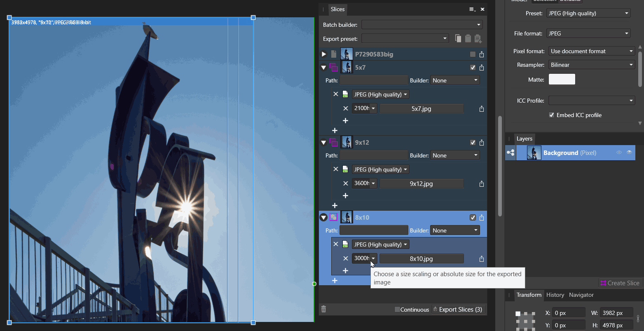
Task: Click Export Slices (3) button
Action: click(x=458, y=310)
